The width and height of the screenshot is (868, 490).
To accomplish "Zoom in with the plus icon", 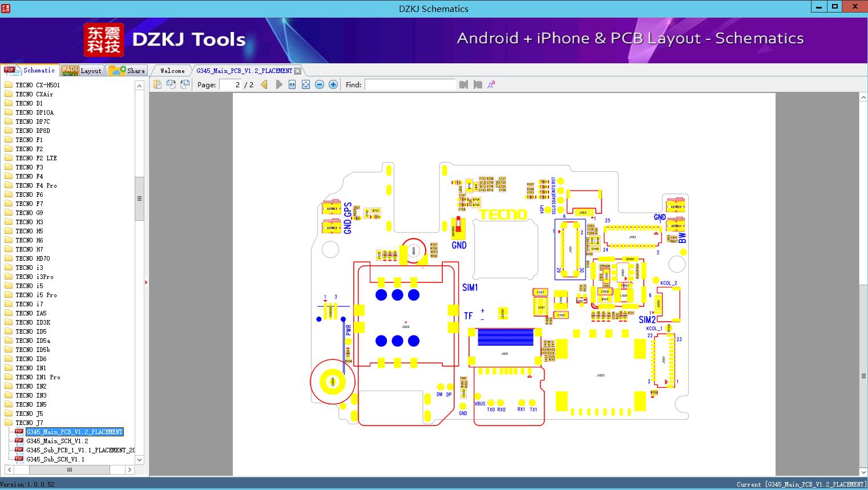I will click(x=333, y=84).
